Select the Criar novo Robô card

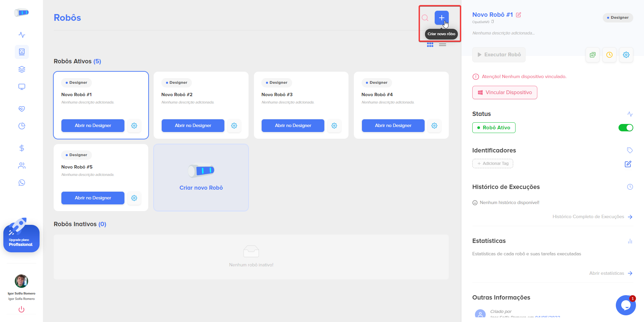click(201, 178)
